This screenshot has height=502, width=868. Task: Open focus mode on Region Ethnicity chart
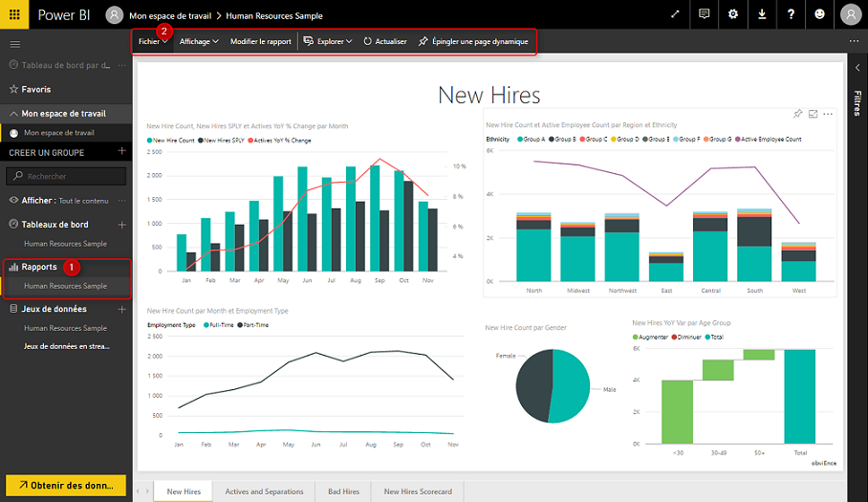coord(813,114)
